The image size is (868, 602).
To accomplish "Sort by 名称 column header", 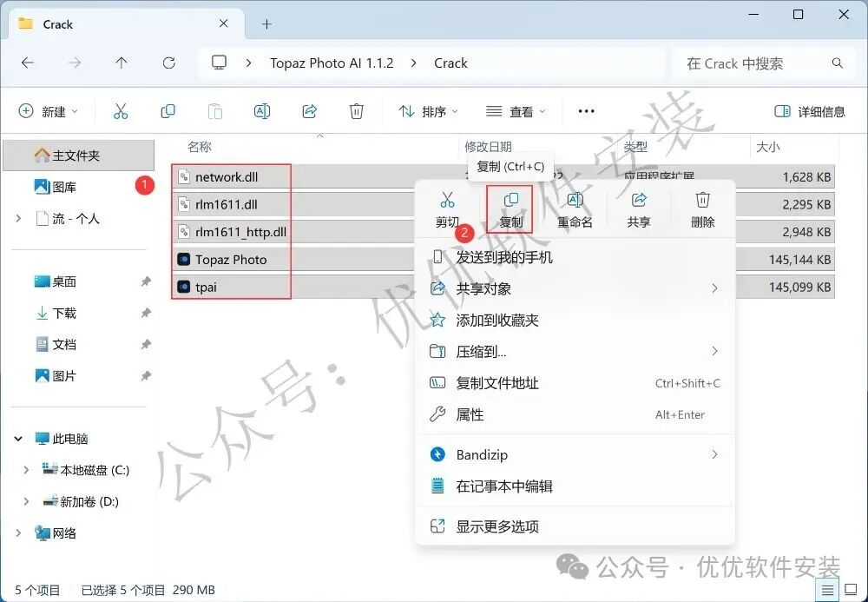I will 200,147.
